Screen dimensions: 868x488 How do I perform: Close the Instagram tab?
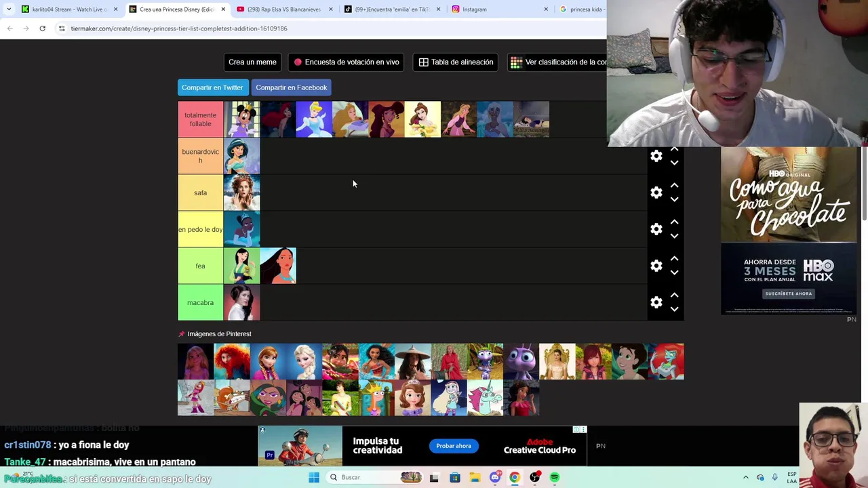(546, 9)
